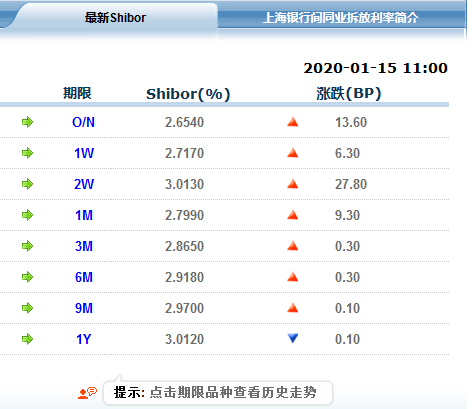This screenshot has width=472, height=409.
Task: Click the green arrow icon beside 2W
Action: click(x=28, y=184)
